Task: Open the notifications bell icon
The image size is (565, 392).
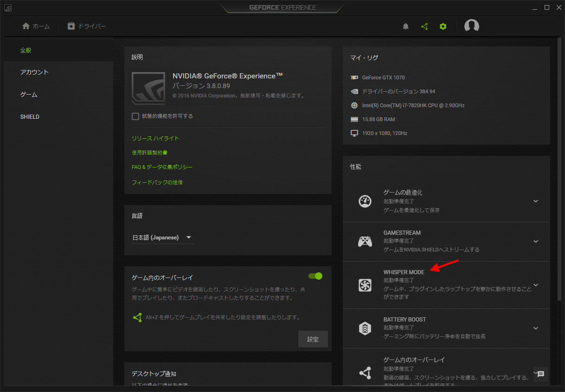Action: click(x=406, y=26)
